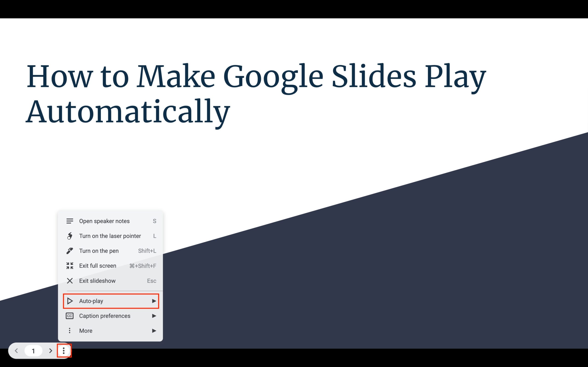The image size is (588, 367).
Task: Click the back navigation arrow button
Action: [16, 350]
